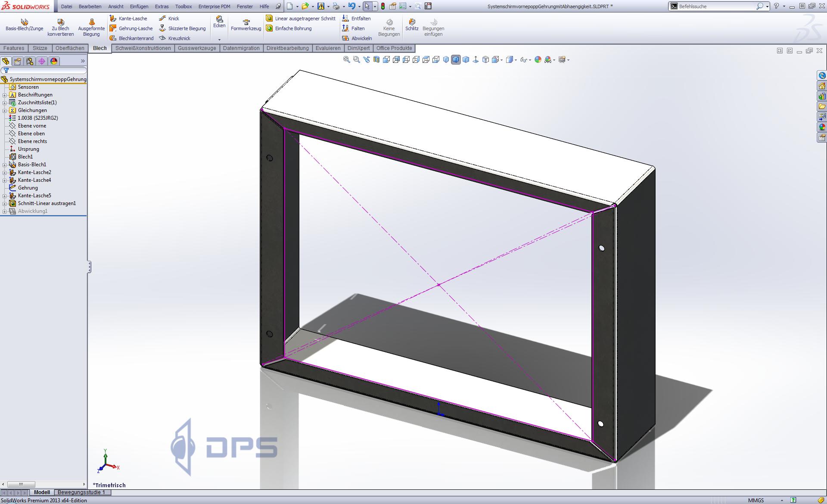Select the DisplayManager appearance tab icon
This screenshot has width=827, height=504.
point(54,61)
